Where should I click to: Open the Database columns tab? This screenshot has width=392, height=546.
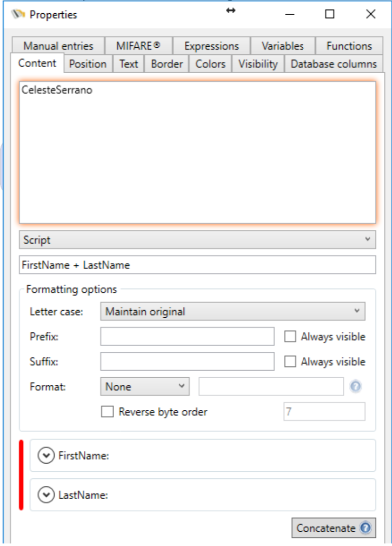click(x=334, y=64)
